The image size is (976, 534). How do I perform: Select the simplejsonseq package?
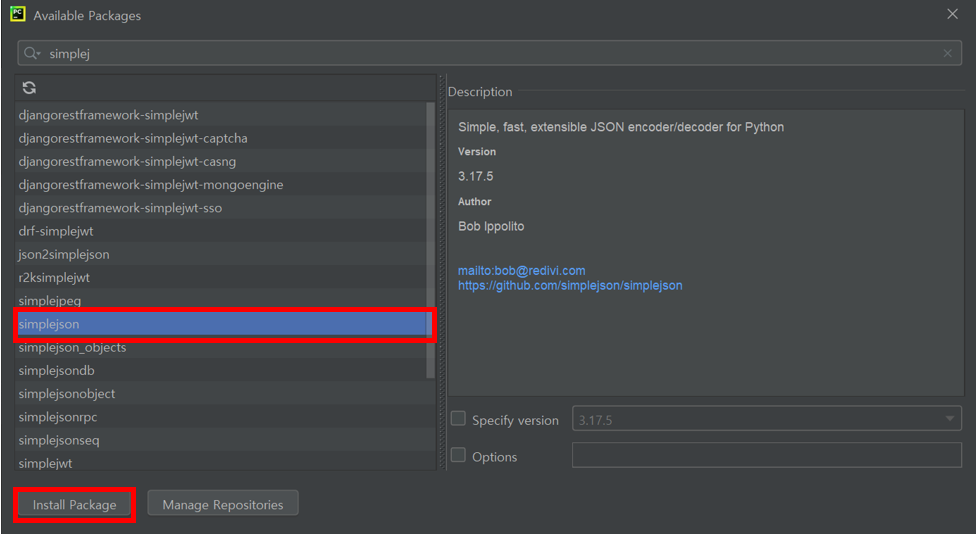220,440
